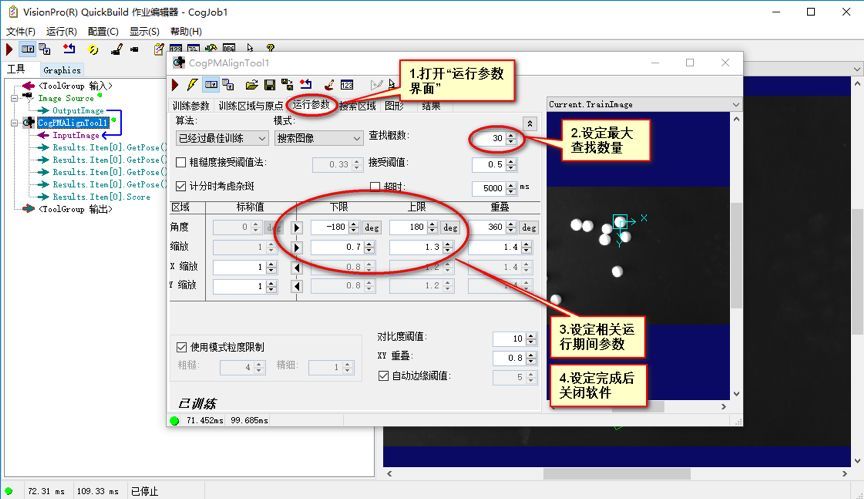The height and width of the screenshot is (499, 864).
Task: Switch to the 训练区域与原点 tab
Action: coord(251,106)
